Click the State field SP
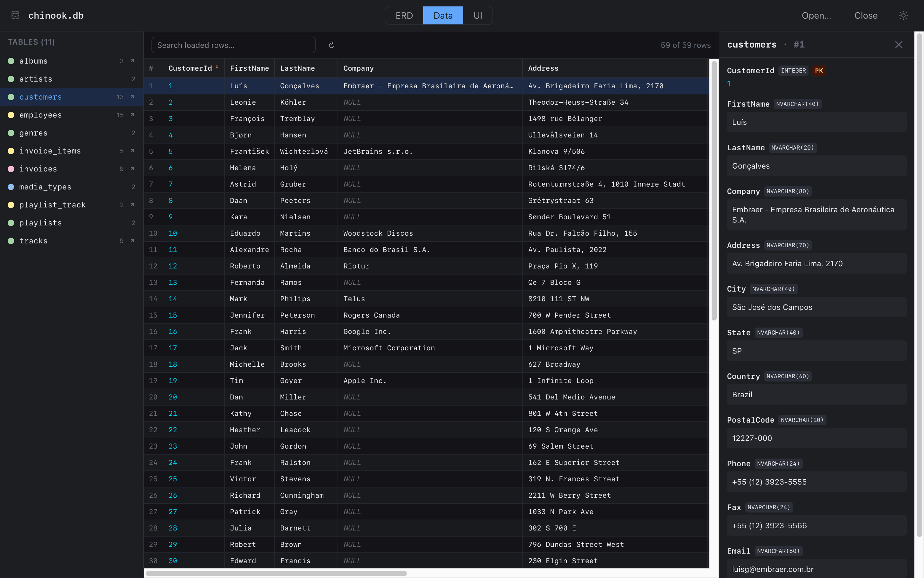This screenshot has width=924, height=578. pos(816,351)
